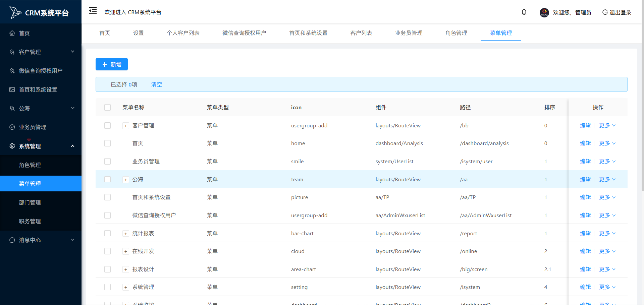Expand 消息中心 sidebar submenu chevron
The height and width of the screenshot is (305, 644).
(72, 240)
